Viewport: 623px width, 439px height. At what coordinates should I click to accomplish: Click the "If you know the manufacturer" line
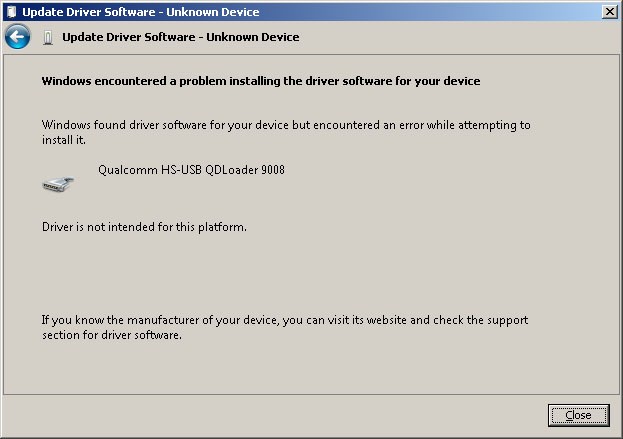[285, 321]
